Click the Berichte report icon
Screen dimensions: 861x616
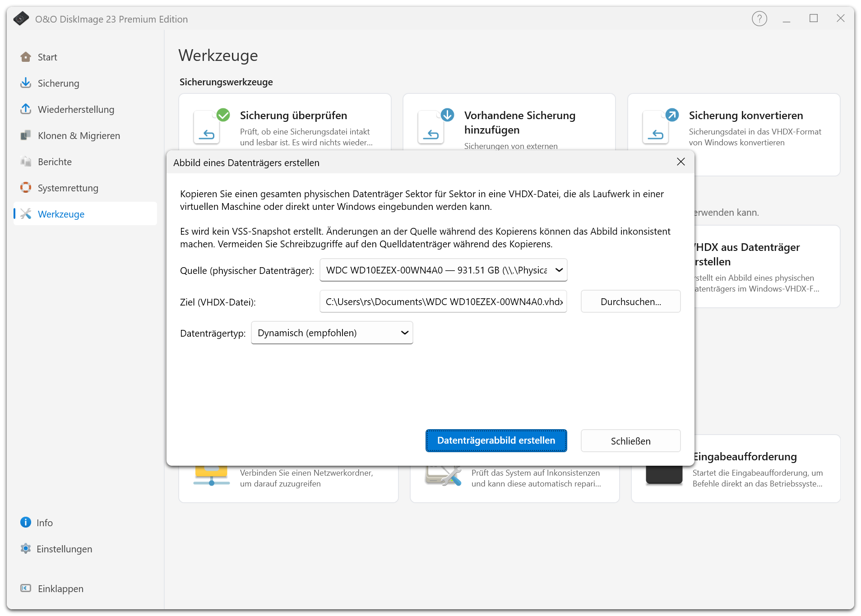[x=26, y=162]
